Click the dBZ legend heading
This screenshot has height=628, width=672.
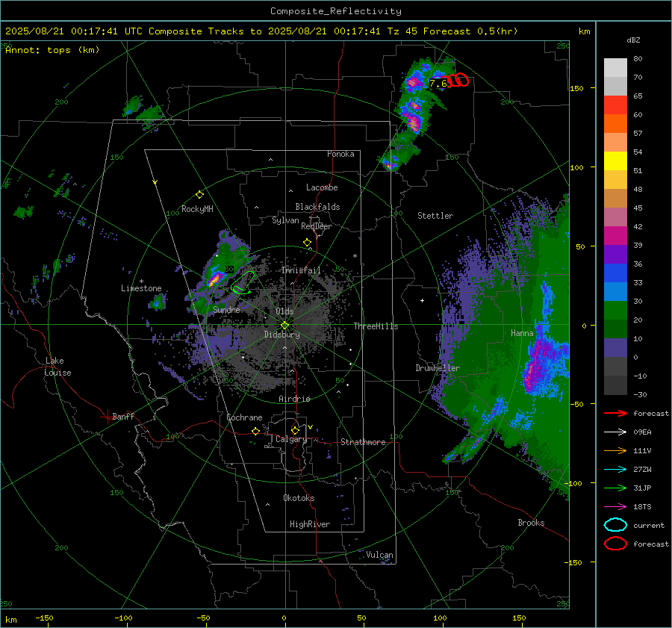[633, 40]
